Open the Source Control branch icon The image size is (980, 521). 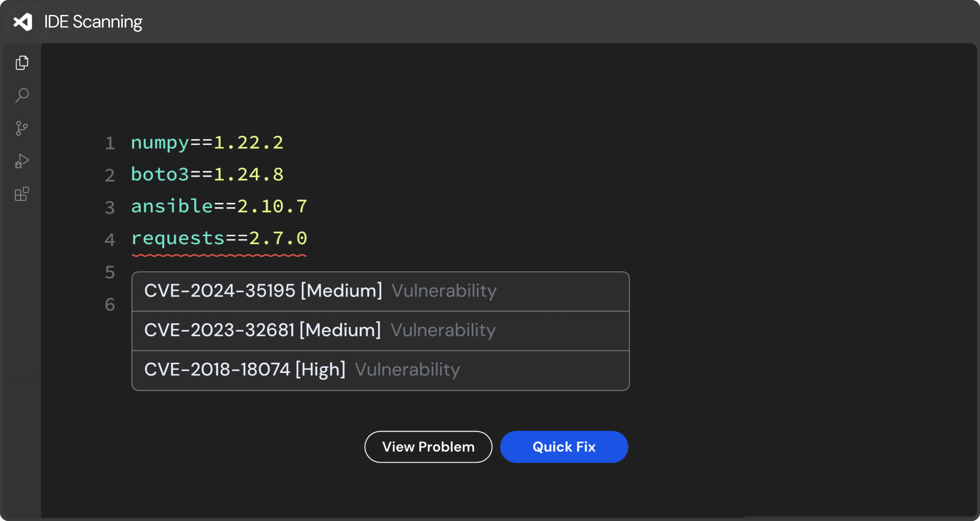pyautogui.click(x=22, y=128)
